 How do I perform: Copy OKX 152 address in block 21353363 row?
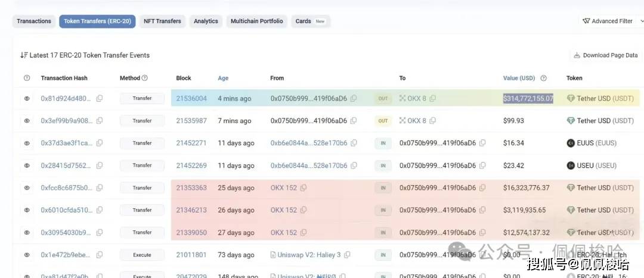[x=304, y=188]
